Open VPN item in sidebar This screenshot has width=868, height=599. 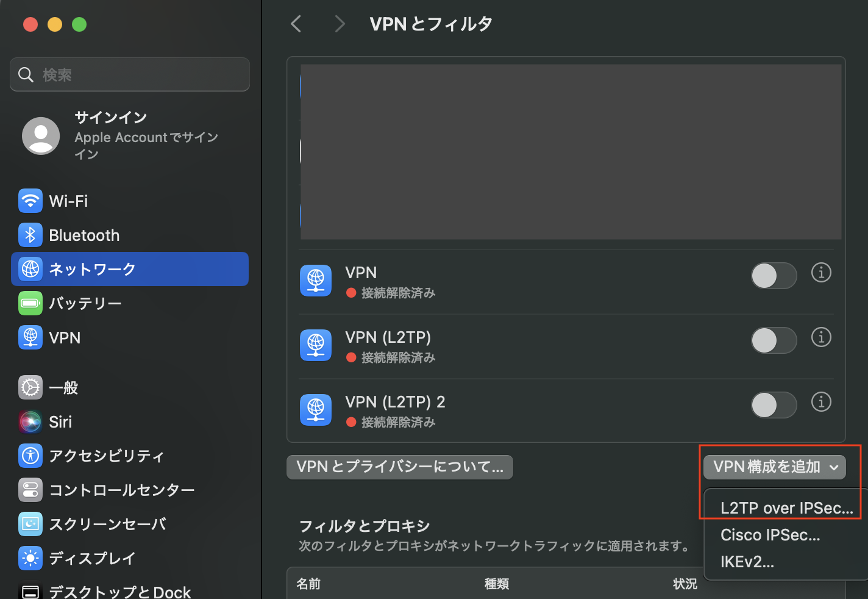click(130, 337)
